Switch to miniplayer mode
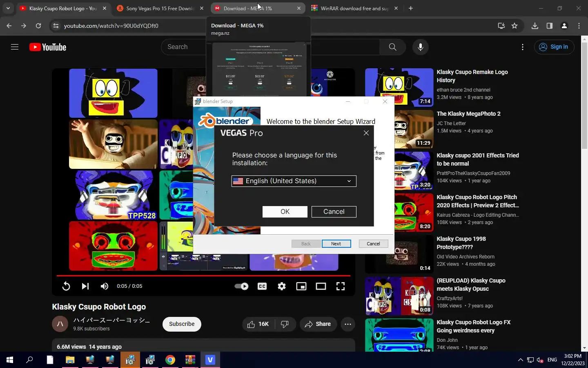The image size is (588, 368). click(301, 286)
